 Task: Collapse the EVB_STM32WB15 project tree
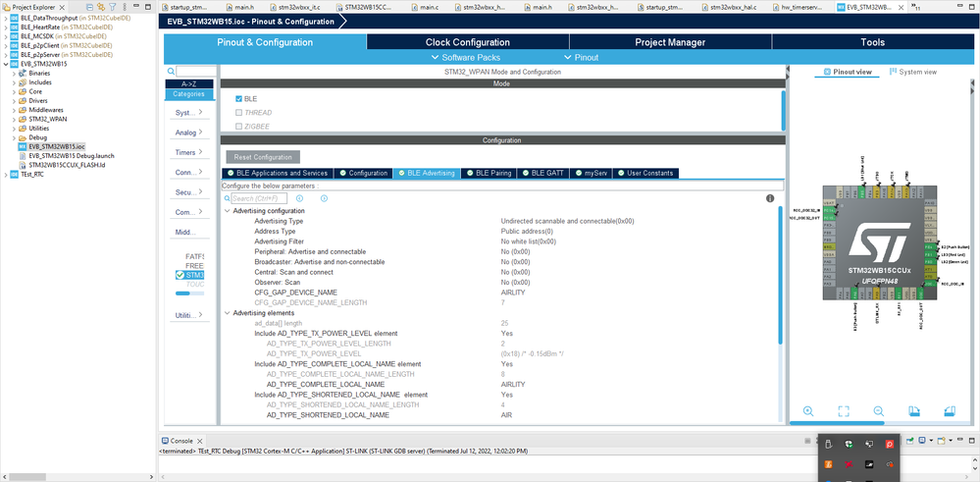[x=6, y=64]
